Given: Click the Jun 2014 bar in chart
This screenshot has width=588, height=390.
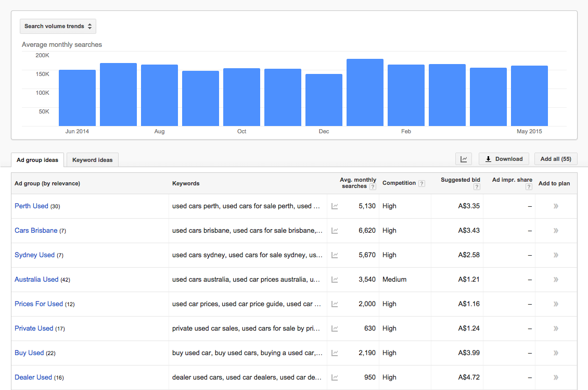Looking at the screenshot, I should (77, 98).
